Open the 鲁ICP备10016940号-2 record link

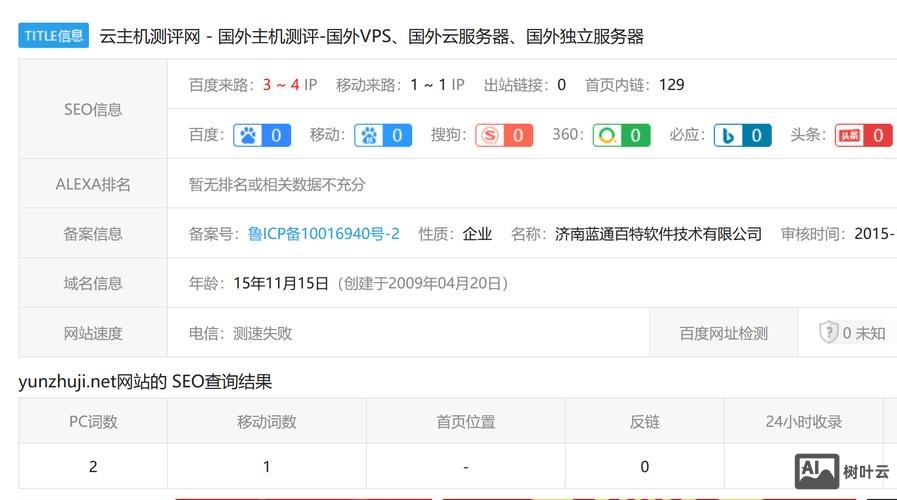[323, 234]
